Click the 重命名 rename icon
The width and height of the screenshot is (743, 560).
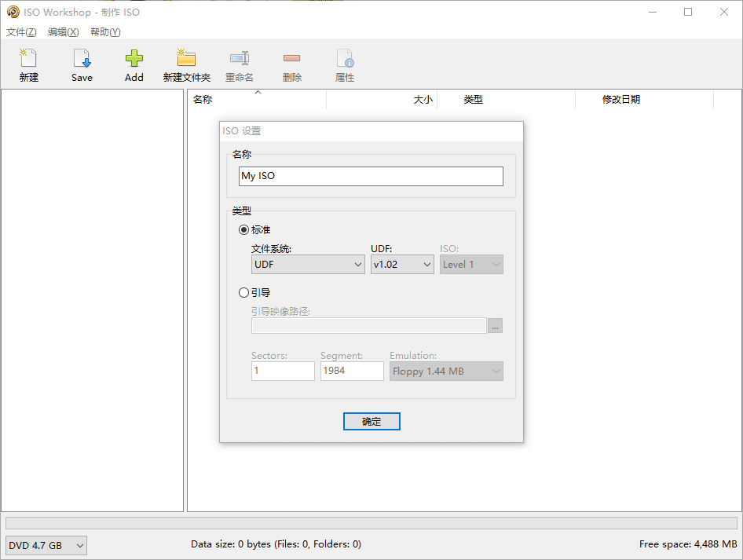(x=239, y=63)
